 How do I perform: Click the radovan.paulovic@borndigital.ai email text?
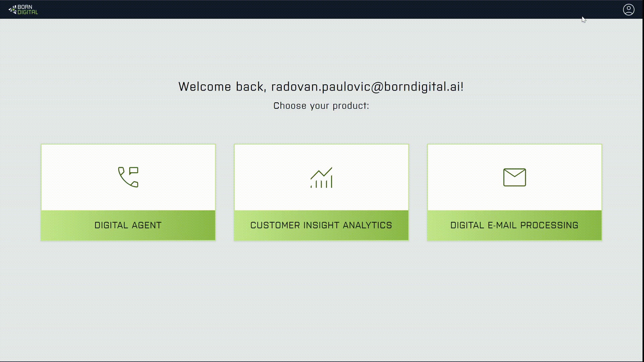click(x=367, y=87)
